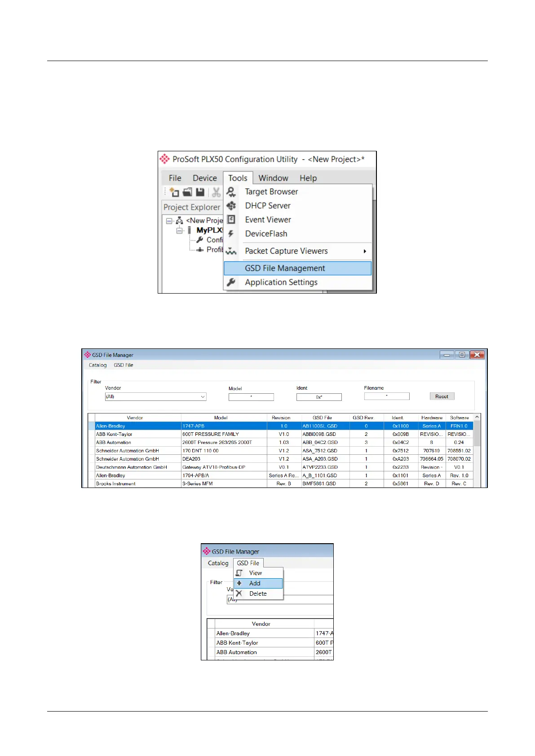Select the 600T PRESSURE FAMILY cell
The image size is (535, 756).
[x=224, y=434]
